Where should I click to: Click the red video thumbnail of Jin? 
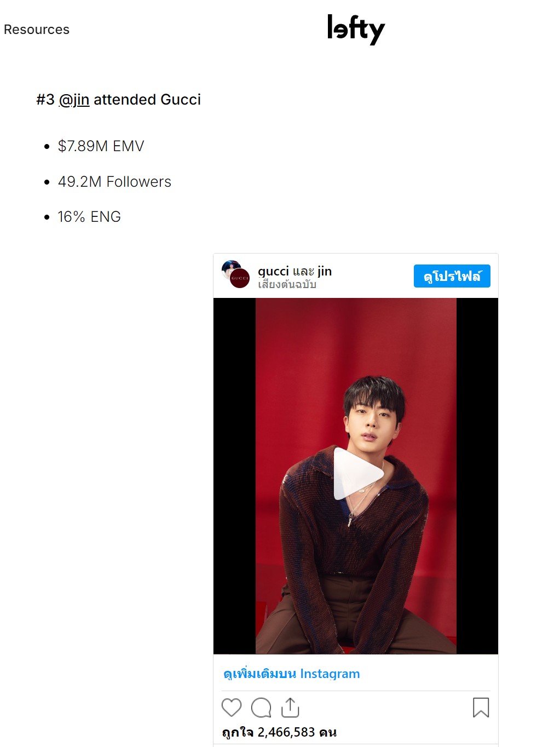pyautogui.click(x=356, y=476)
